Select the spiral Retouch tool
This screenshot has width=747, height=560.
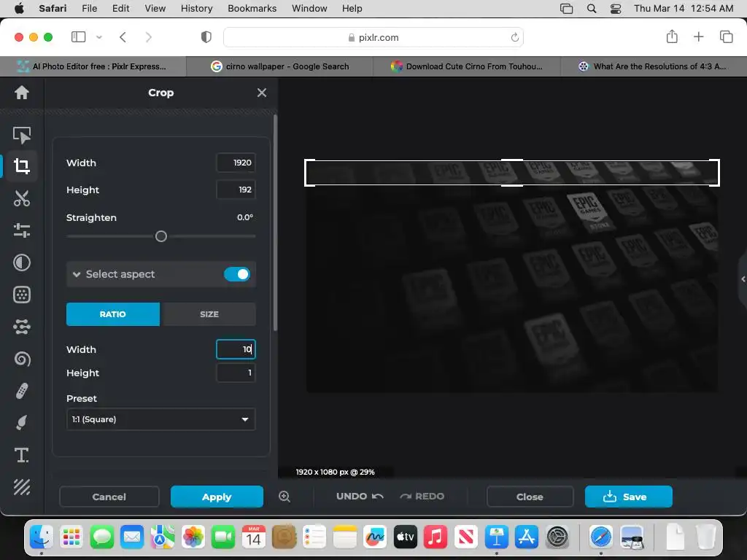[x=21, y=359]
